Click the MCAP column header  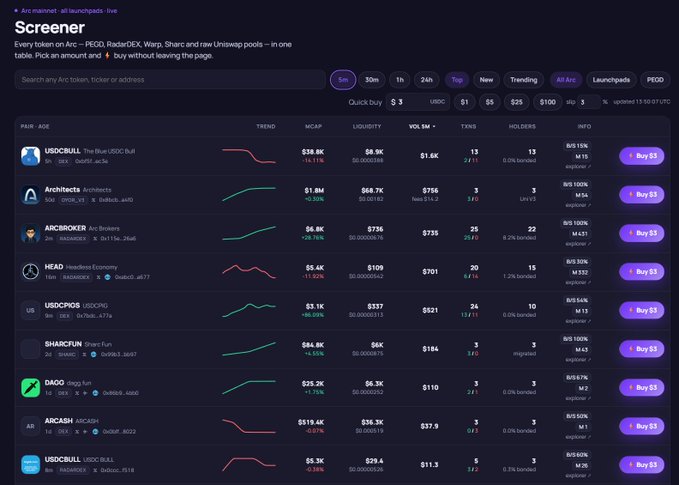coord(313,126)
